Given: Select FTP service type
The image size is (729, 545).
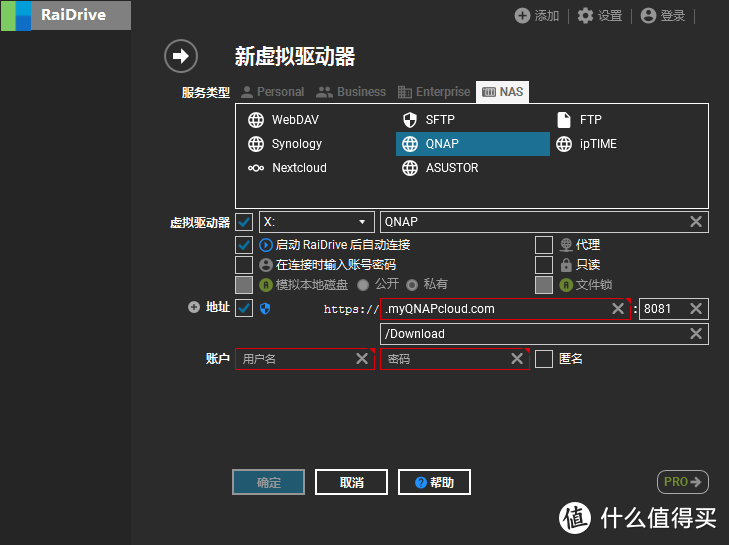Looking at the screenshot, I should point(579,120).
